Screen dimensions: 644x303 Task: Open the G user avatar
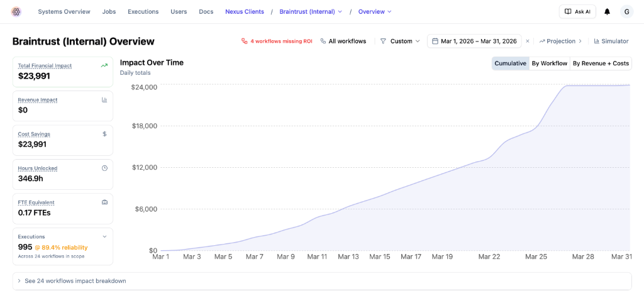[x=627, y=11]
